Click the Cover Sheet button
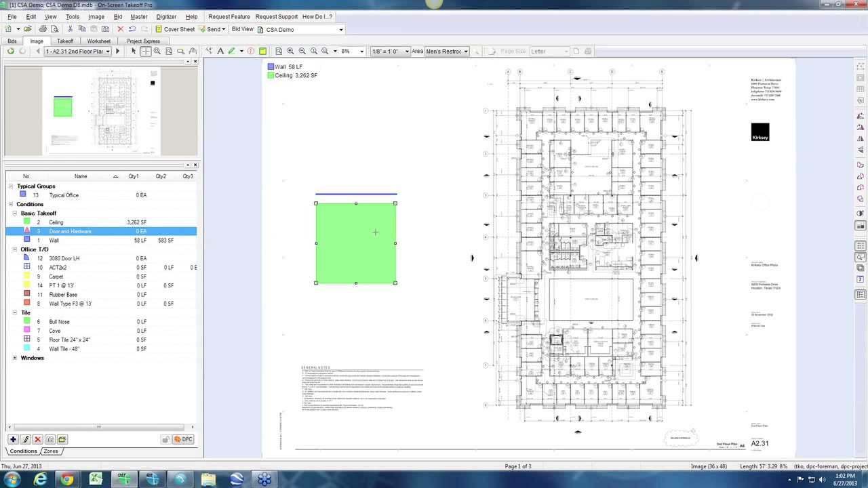Screen dimensions: 868x488 pyautogui.click(x=175, y=29)
